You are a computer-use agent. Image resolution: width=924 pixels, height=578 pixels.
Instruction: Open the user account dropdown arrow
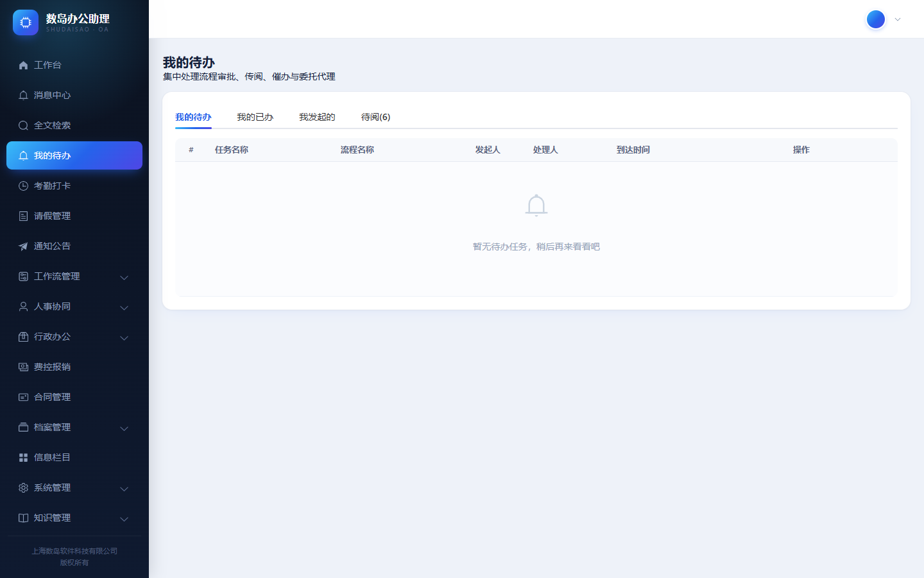click(x=898, y=19)
